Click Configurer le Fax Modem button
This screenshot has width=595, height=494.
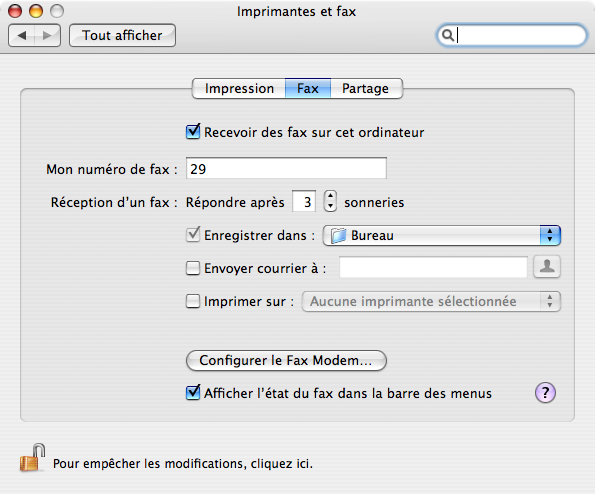pos(286,360)
